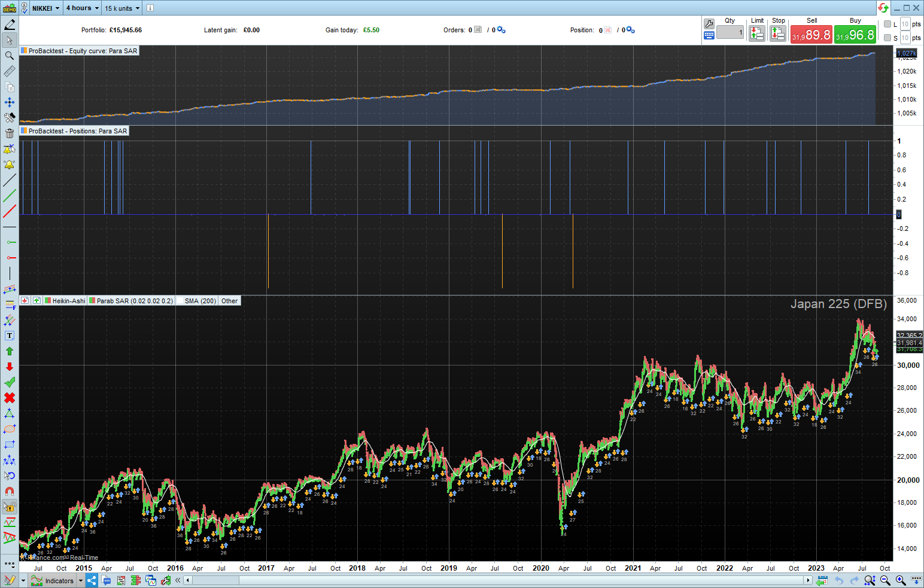Select the ellipse drawing tool
This screenshot has height=588, width=924.
click(10, 429)
